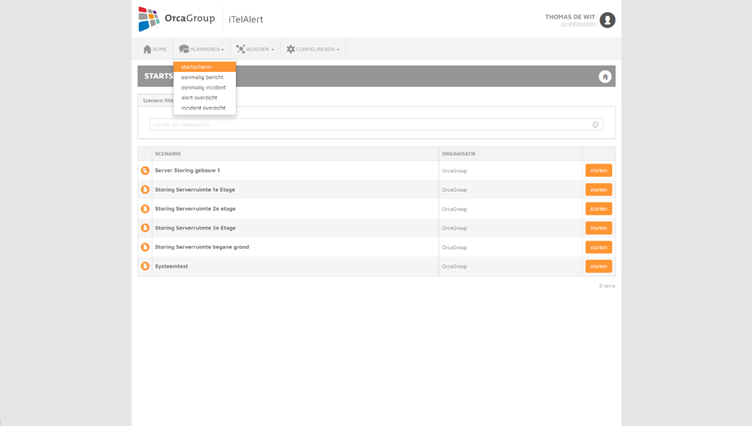The width and height of the screenshot is (752, 426).
Task: Click the iTelAlert product title
Action: [x=246, y=20]
